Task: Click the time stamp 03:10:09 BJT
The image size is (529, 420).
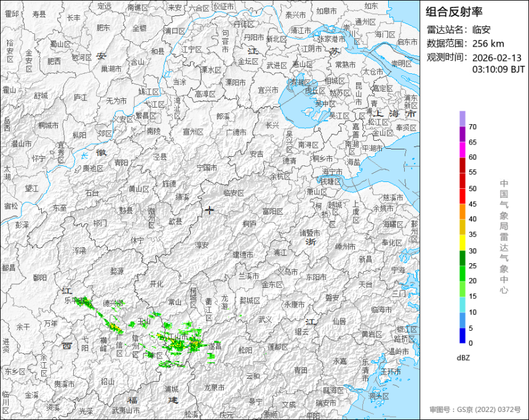Action: (x=498, y=69)
